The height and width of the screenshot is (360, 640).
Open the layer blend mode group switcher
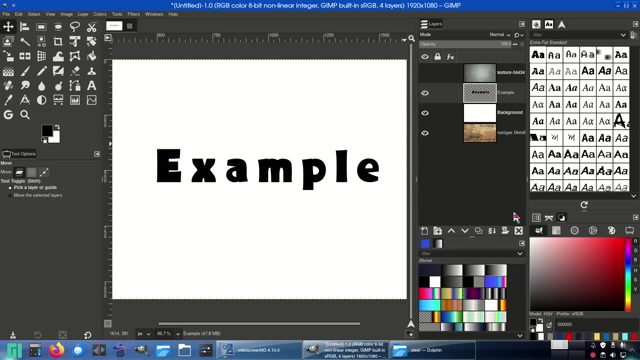point(519,35)
